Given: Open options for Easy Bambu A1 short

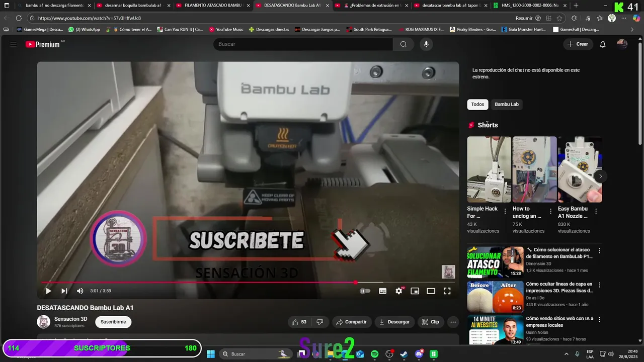Looking at the screenshot, I should pyautogui.click(x=596, y=212).
